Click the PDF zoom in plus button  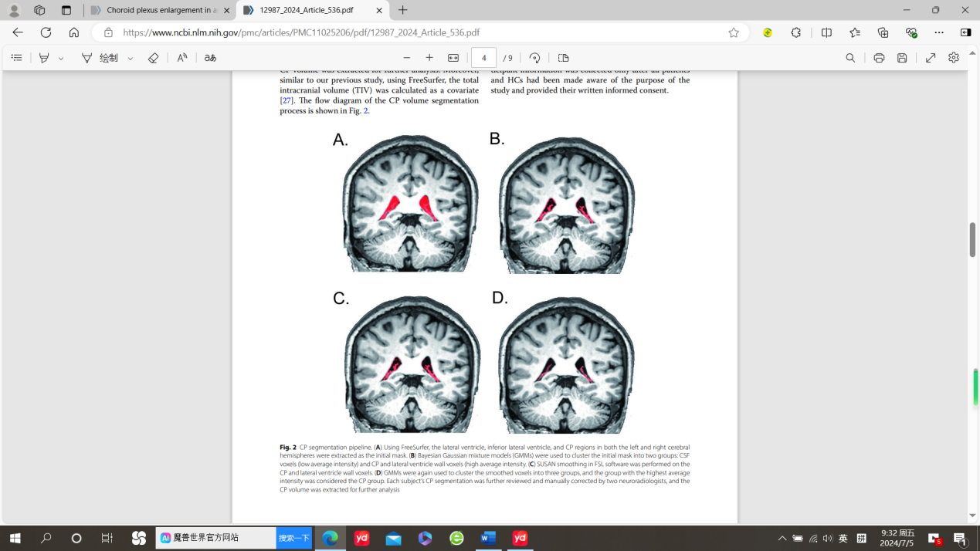pyautogui.click(x=429, y=58)
